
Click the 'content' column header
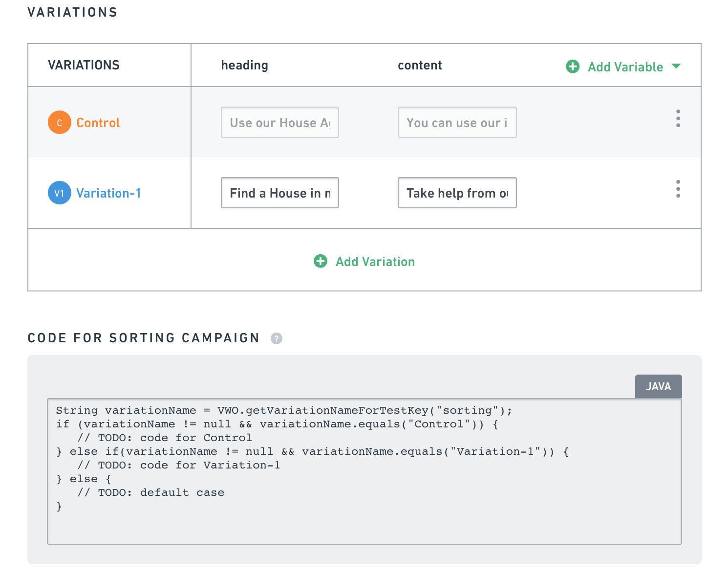click(x=420, y=65)
